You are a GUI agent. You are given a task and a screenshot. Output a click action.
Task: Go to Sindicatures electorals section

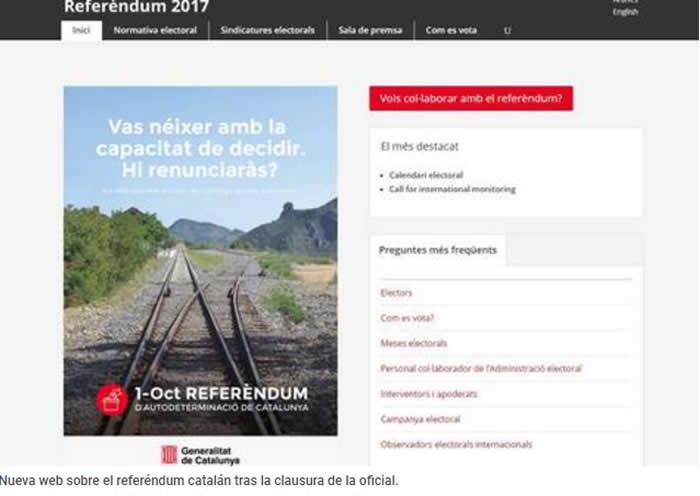[x=267, y=30]
